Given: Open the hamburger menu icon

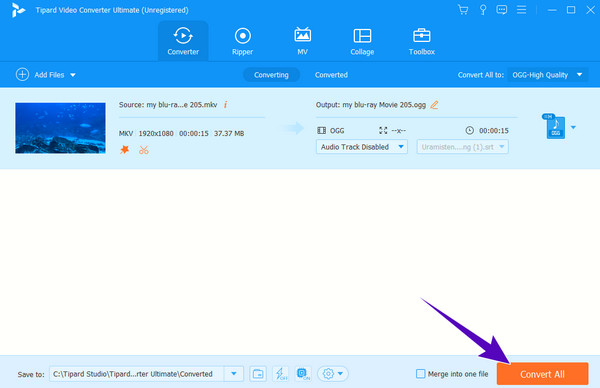Looking at the screenshot, I should coord(521,10).
